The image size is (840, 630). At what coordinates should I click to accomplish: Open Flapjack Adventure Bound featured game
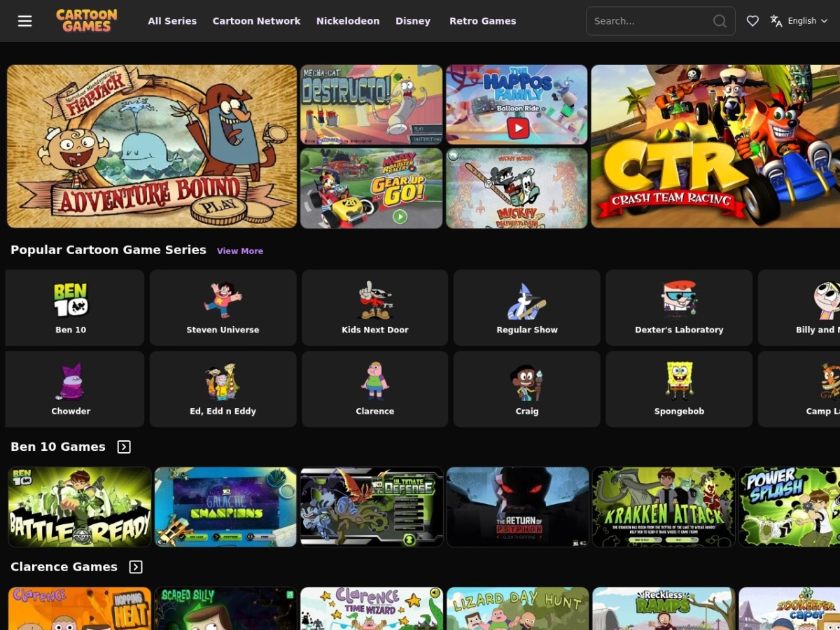pos(152,146)
